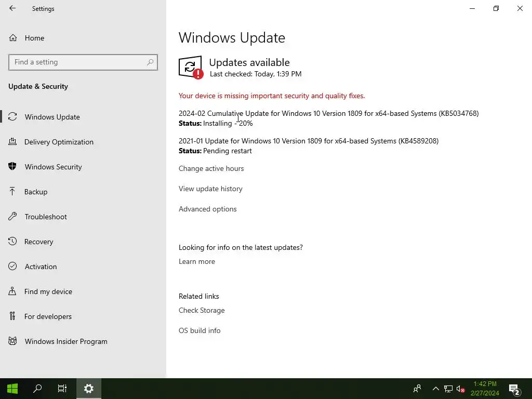The height and width of the screenshot is (399, 532).
Task: Click Last checked: Today, 1:39 PM text
Action: (x=256, y=74)
